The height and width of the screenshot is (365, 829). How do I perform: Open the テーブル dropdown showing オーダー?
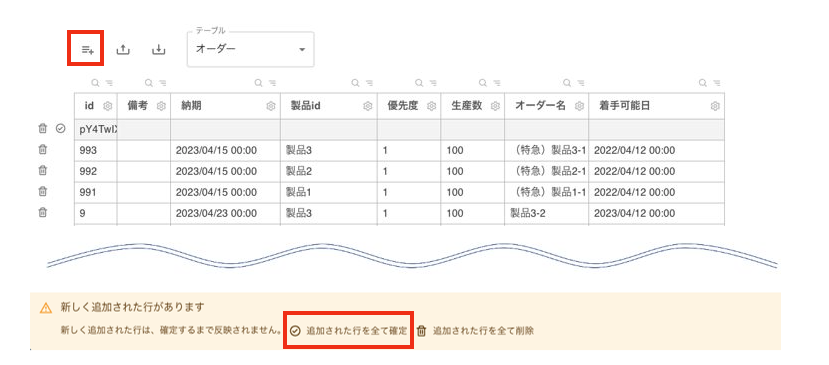(251, 49)
